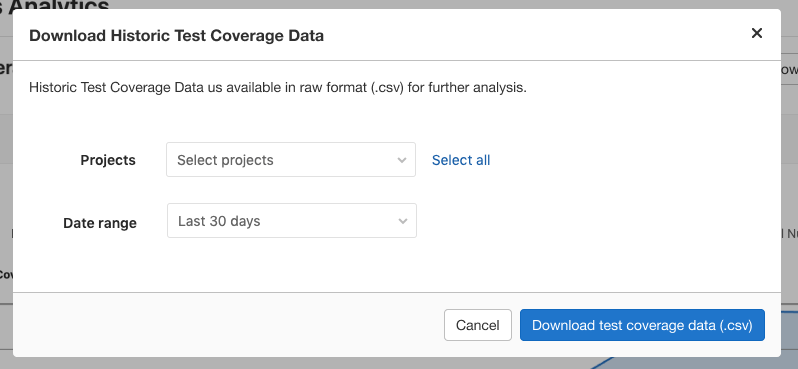Click the partially hidden button behind dialog's right edge
Image resolution: width=798 pixels, height=369 pixels.
pos(789,70)
